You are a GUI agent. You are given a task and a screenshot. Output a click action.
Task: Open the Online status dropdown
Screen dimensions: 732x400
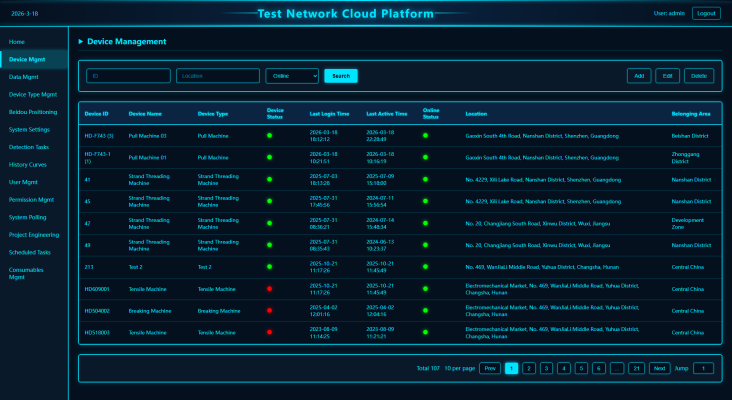coord(292,76)
